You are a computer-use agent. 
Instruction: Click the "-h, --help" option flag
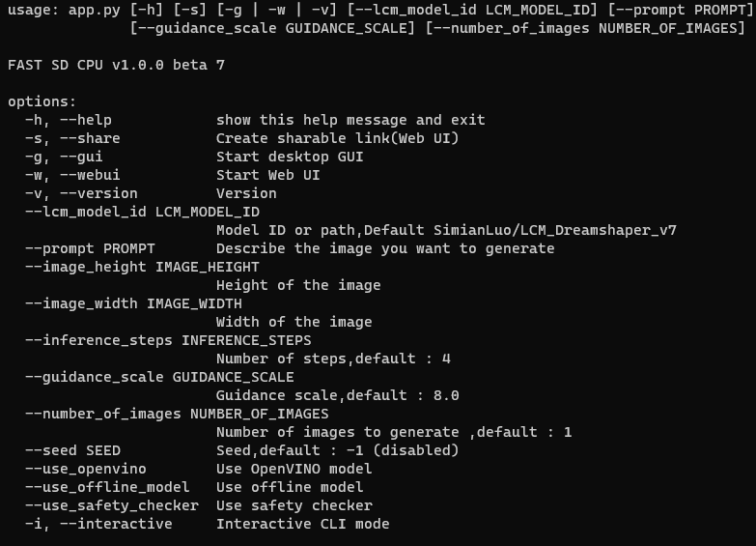[69, 120]
